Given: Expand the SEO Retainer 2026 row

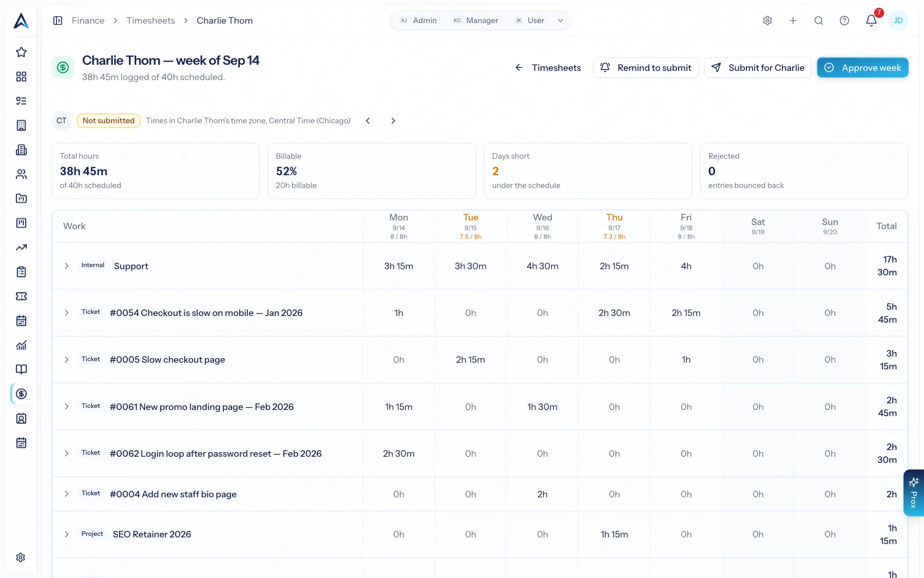Looking at the screenshot, I should (67, 534).
